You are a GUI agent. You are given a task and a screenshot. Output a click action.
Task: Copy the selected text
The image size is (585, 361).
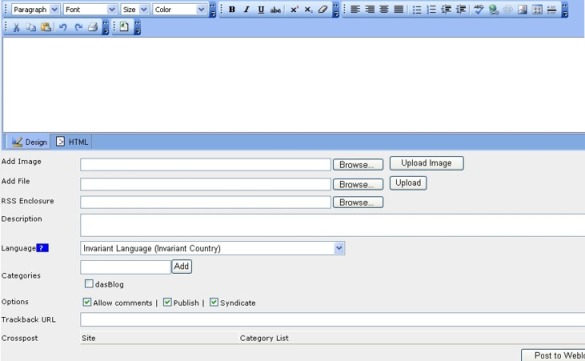[x=31, y=27]
